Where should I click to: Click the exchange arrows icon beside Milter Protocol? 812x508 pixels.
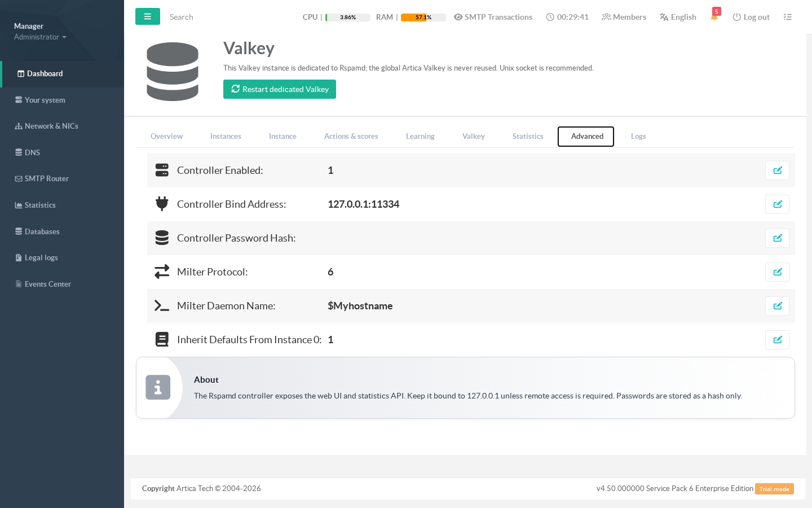[162, 272]
